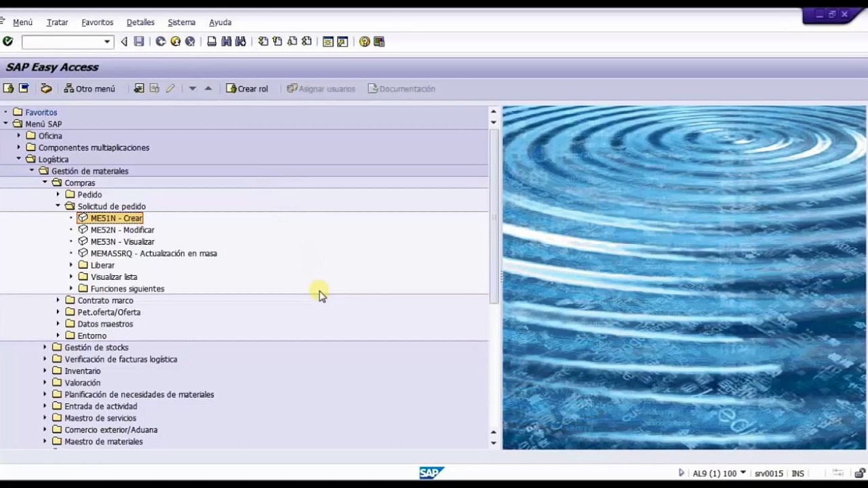The image size is (868, 488).
Task: Click the INS indicator in status bar
Action: 797,473
